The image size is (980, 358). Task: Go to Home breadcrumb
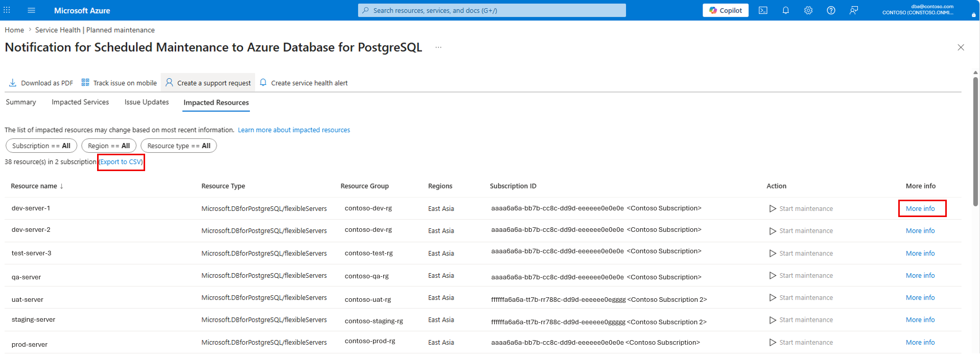click(14, 30)
